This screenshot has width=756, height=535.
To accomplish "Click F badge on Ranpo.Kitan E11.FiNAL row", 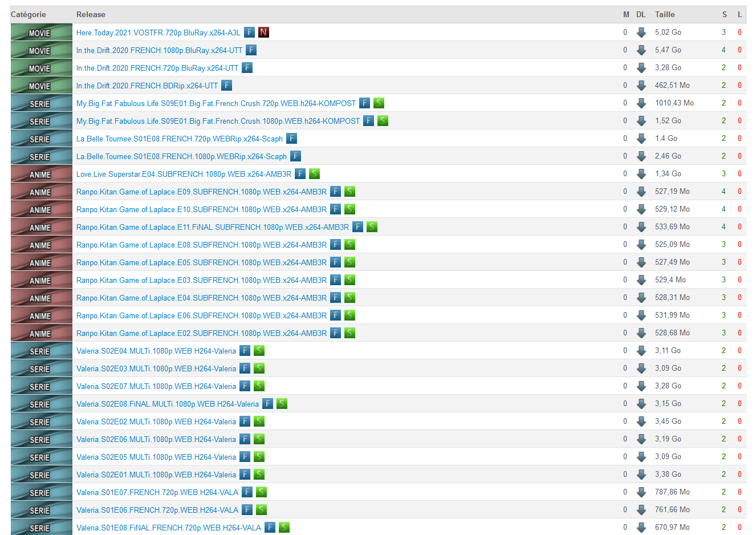I will click(357, 227).
